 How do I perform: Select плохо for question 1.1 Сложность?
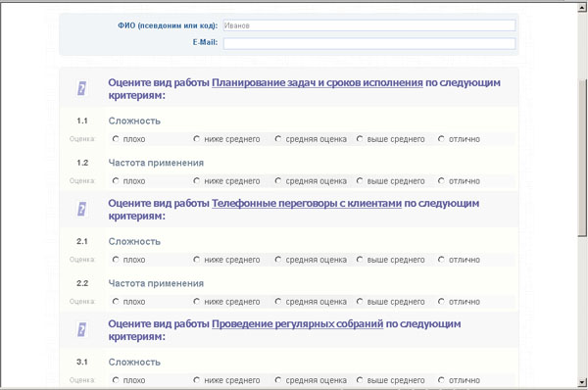116,139
